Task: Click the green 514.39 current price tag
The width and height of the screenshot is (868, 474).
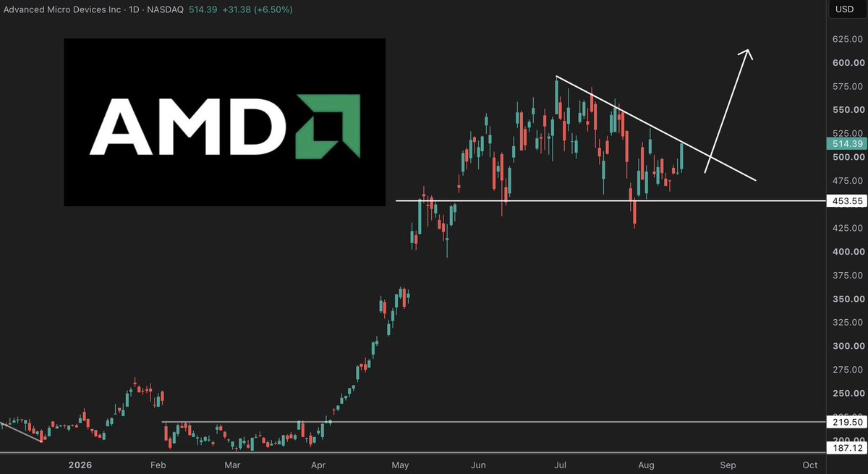Action: click(847, 144)
